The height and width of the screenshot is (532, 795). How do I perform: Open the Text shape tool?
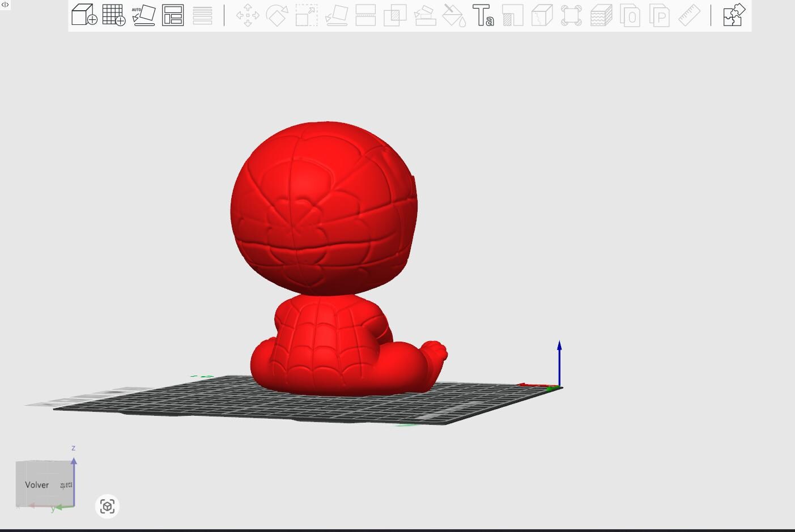[483, 15]
